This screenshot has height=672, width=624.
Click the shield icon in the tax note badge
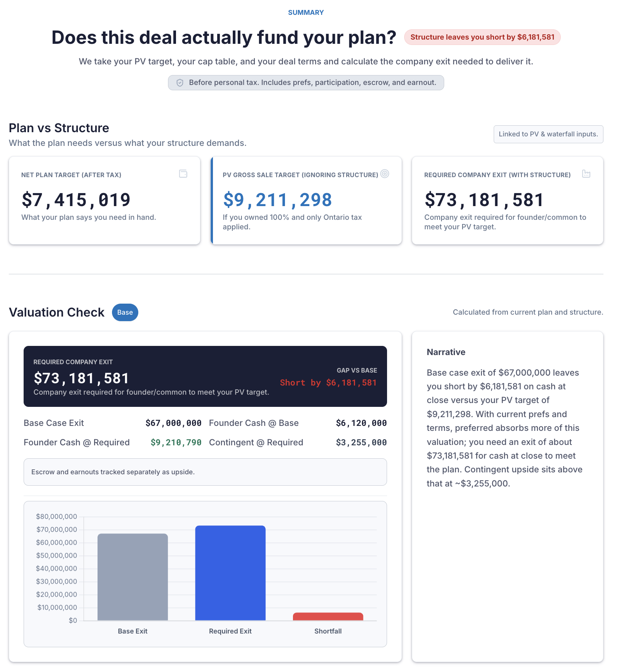[180, 82]
